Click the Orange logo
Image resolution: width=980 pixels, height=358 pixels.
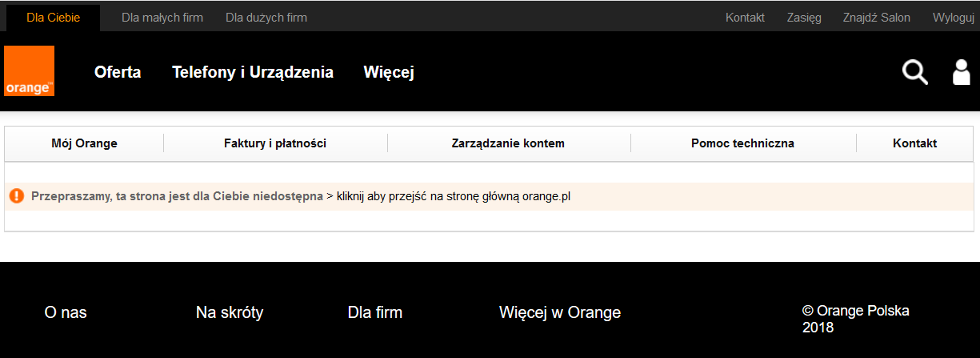click(29, 71)
